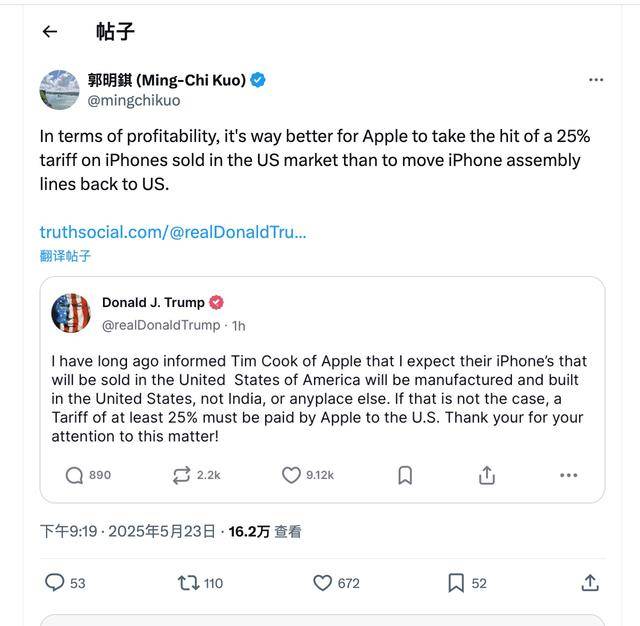Open the @mingchikuo handle
The image size is (640, 626).
click(134, 100)
